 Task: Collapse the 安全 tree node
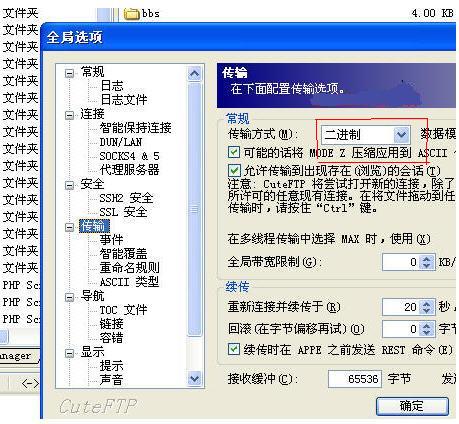(69, 185)
